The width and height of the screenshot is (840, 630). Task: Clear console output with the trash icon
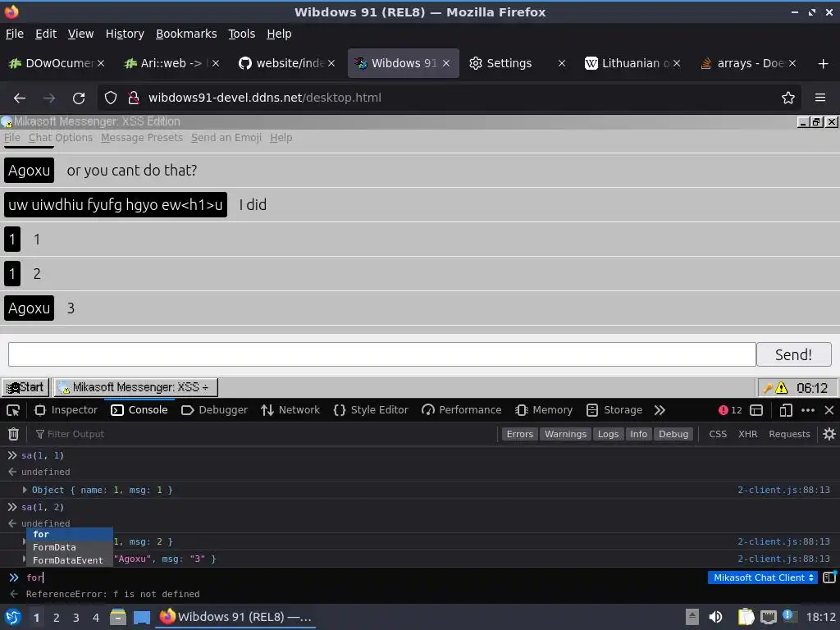[x=13, y=434]
